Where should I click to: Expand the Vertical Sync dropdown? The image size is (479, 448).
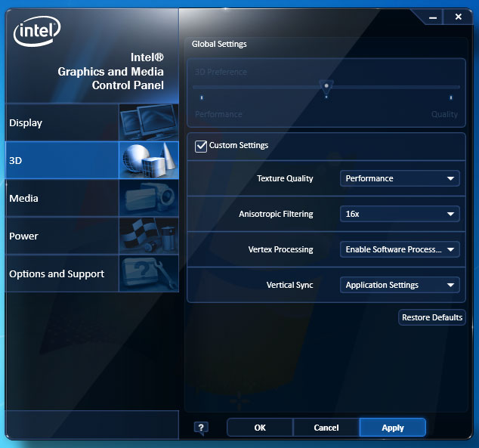(400, 285)
